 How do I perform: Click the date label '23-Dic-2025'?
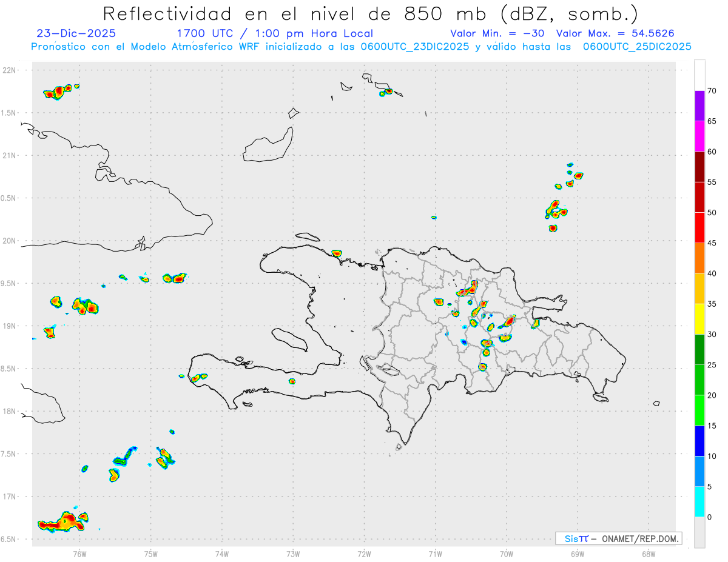pyautogui.click(x=76, y=33)
